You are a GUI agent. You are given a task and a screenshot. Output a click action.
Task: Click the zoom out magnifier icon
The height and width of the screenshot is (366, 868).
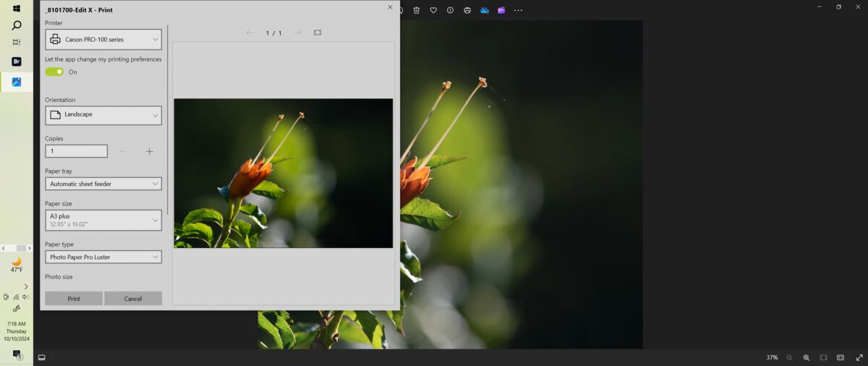(789, 357)
